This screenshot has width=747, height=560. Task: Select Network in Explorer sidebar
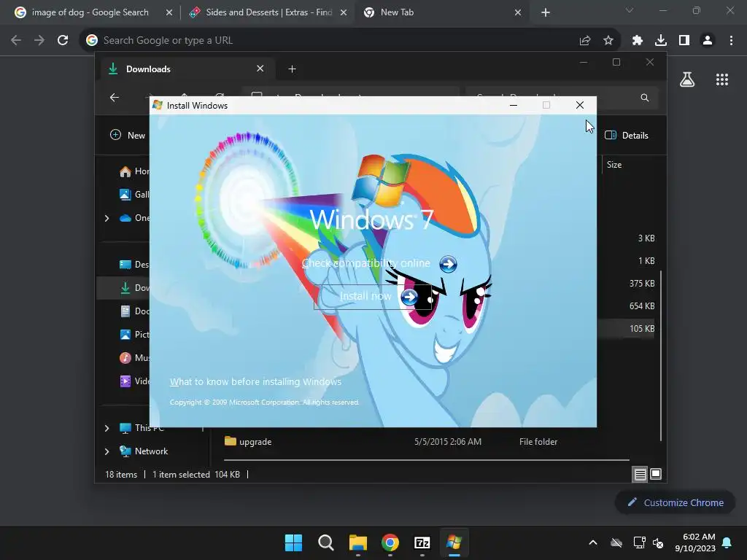(144, 451)
